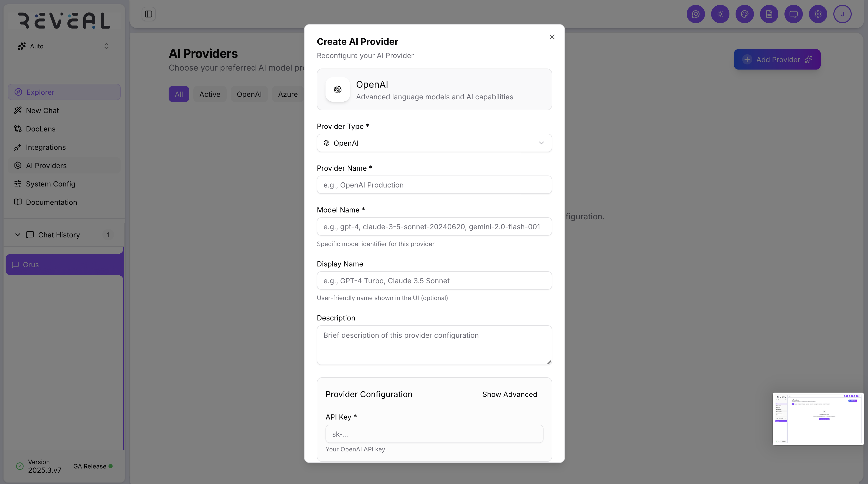Open the color palette theme icon
This screenshot has height=484, width=868.
tap(745, 14)
